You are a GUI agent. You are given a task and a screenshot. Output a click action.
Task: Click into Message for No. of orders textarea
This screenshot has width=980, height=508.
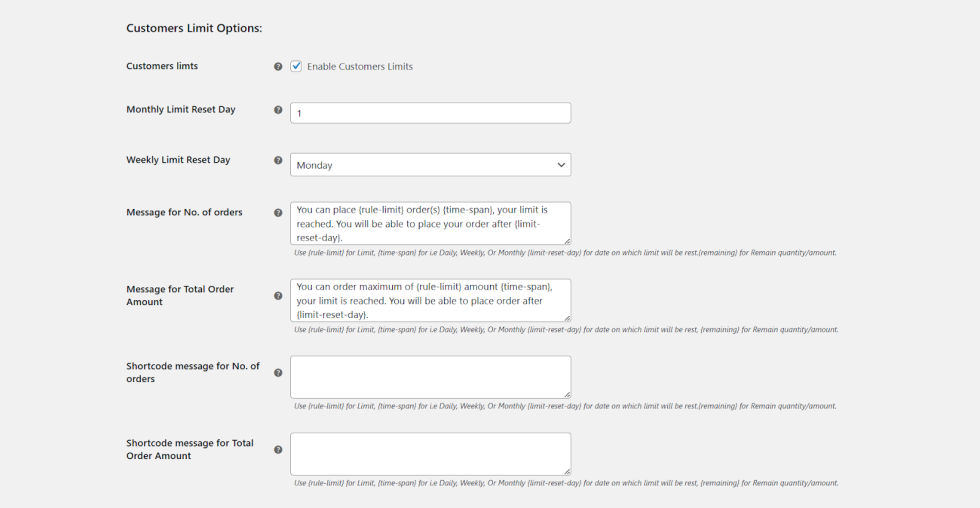pyautogui.click(x=430, y=223)
